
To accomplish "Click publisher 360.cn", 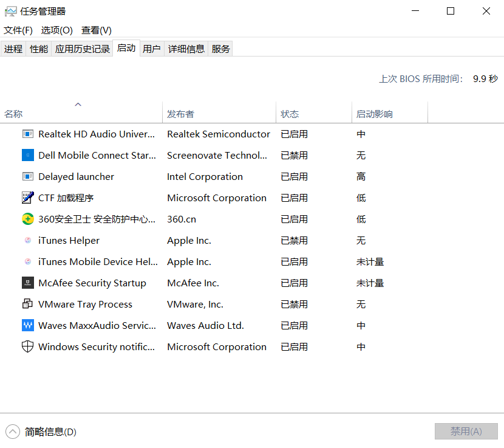I will click(x=182, y=219).
